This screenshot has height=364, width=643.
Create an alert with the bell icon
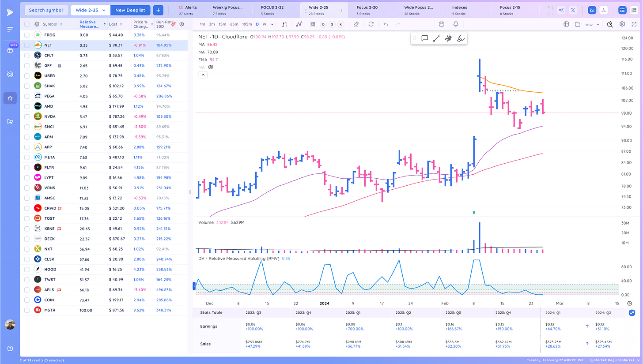pyautogui.click(x=455, y=24)
